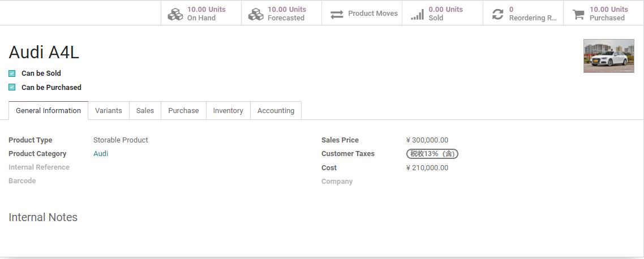The width and height of the screenshot is (644, 259).
Task: Switch to the Purchase tab
Action: (183, 110)
